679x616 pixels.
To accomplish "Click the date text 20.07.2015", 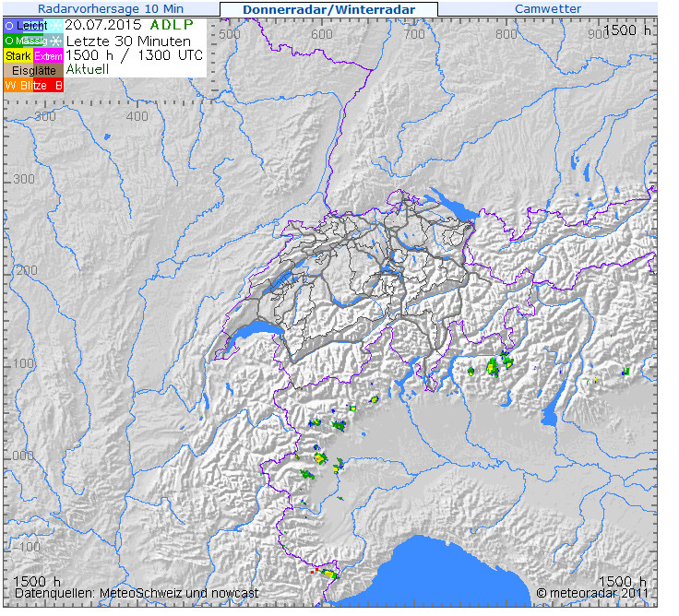I will [103, 25].
